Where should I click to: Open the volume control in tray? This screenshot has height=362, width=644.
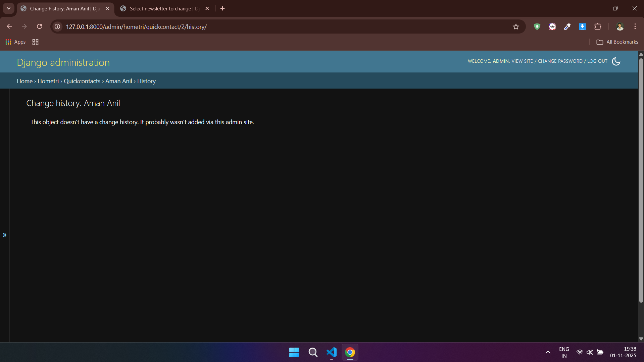point(590,352)
